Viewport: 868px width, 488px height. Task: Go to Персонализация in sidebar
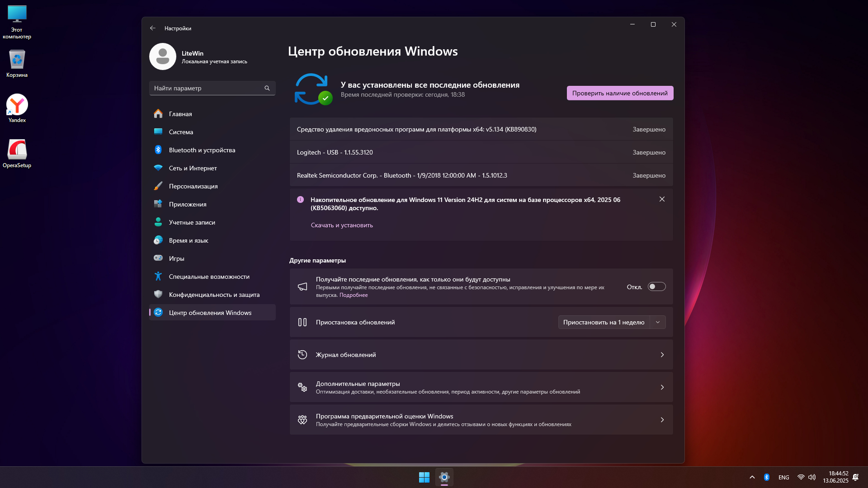[193, 186]
